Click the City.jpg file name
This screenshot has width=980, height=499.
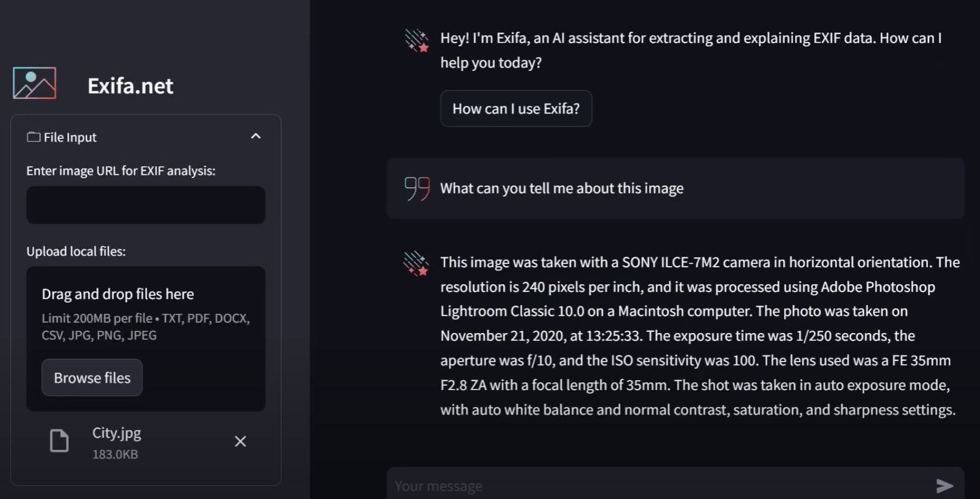[x=116, y=433]
